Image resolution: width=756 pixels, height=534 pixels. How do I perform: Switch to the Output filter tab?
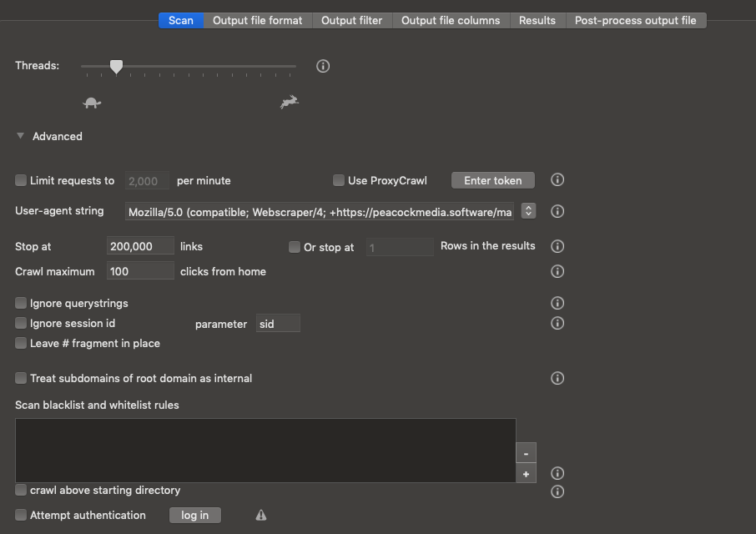tap(353, 20)
